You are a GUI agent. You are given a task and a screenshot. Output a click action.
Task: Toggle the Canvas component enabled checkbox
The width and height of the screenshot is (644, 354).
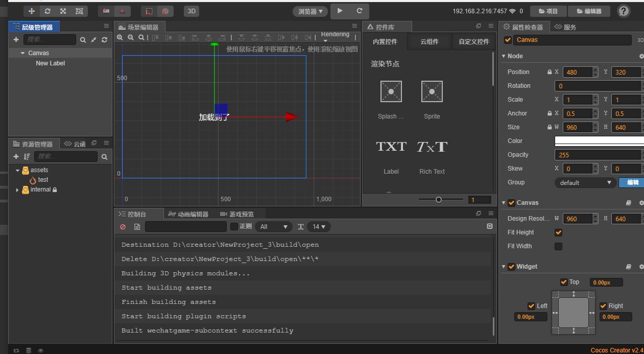[512, 203]
